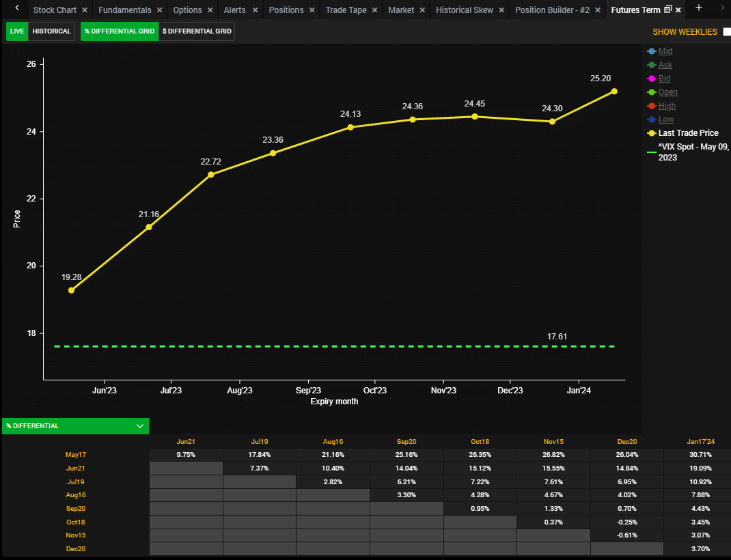The height and width of the screenshot is (560, 731).
Task: Close the Position Builder - #2 tab
Action: [598, 10]
